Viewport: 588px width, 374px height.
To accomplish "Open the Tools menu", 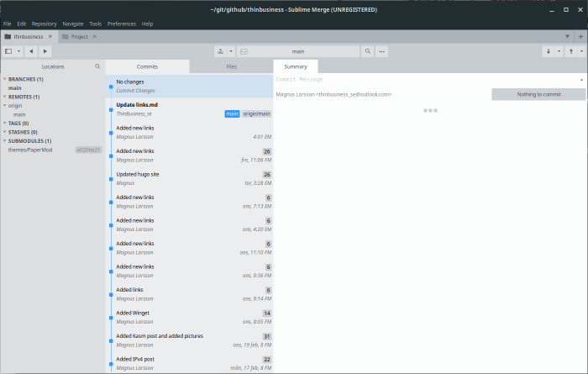I will click(95, 24).
